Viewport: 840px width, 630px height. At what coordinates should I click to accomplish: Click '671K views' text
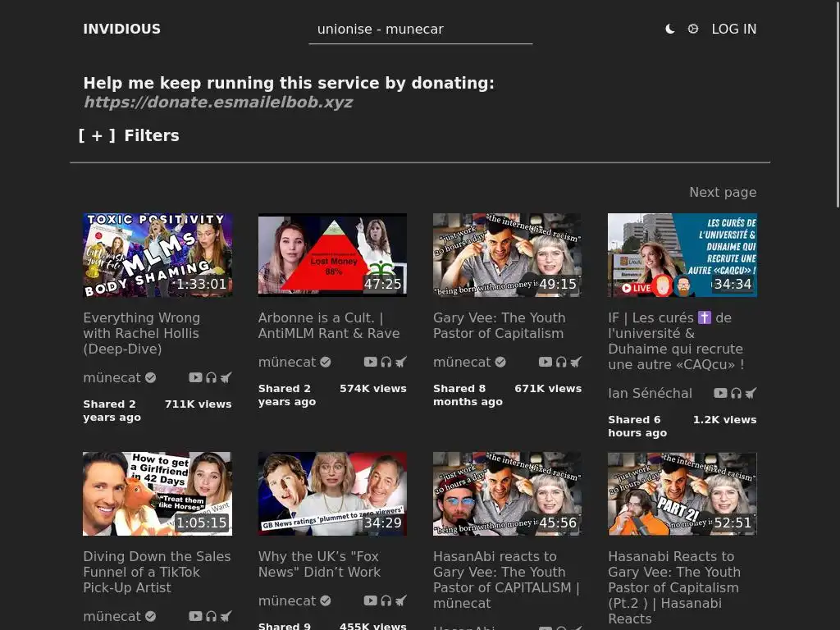click(548, 389)
